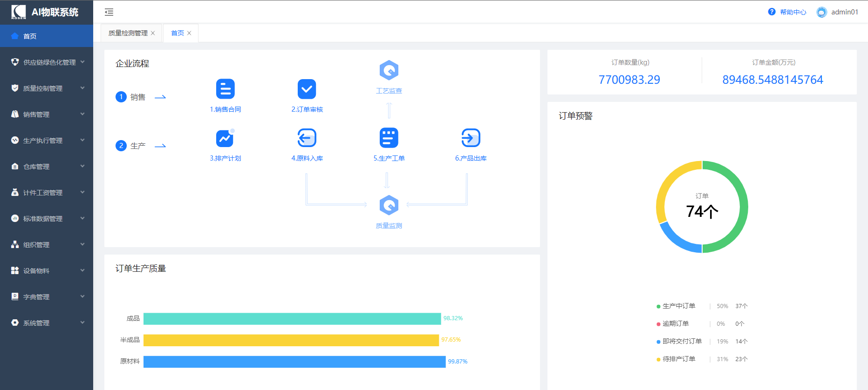Expand the 设备物料 chevron
The image size is (868, 390).
point(82,270)
